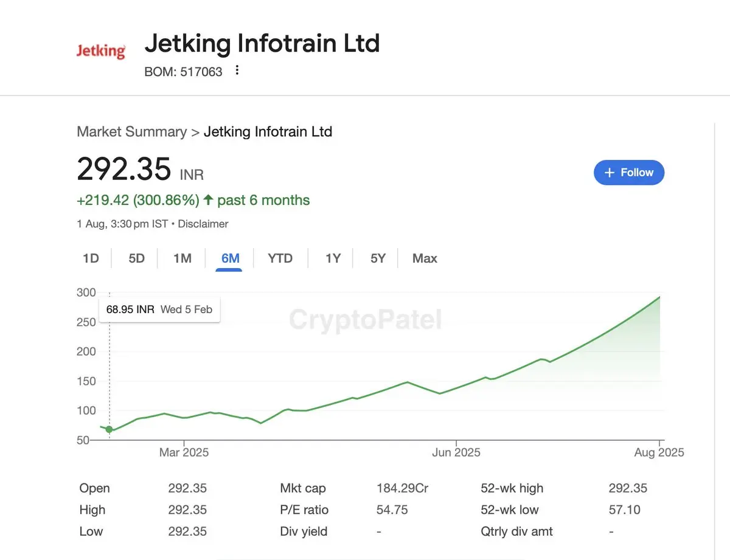
Task: Click the 52-wk low value 57.10
Action: point(624,510)
